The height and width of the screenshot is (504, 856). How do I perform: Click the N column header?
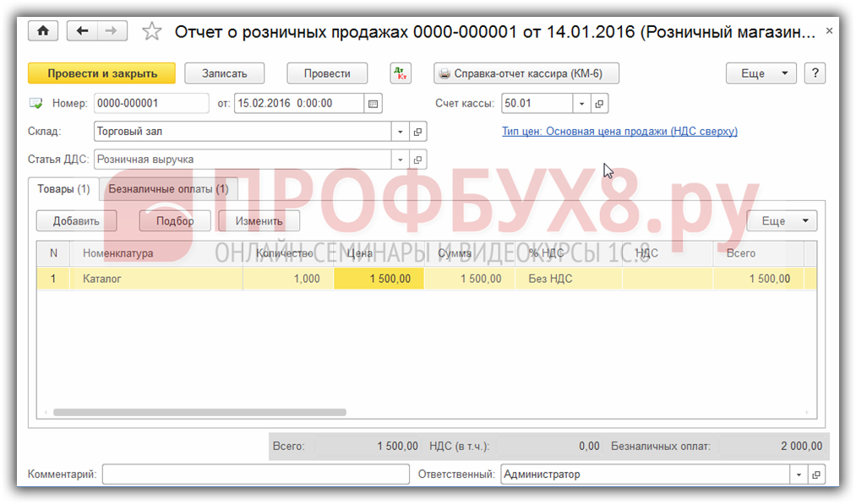53,253
